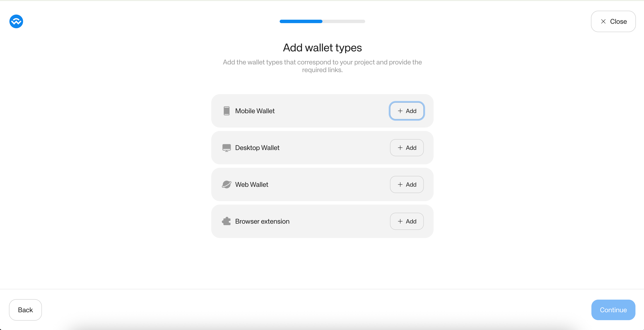Click plus icon in Browser extension row
The image size is (644, 330).
(400, 221)
